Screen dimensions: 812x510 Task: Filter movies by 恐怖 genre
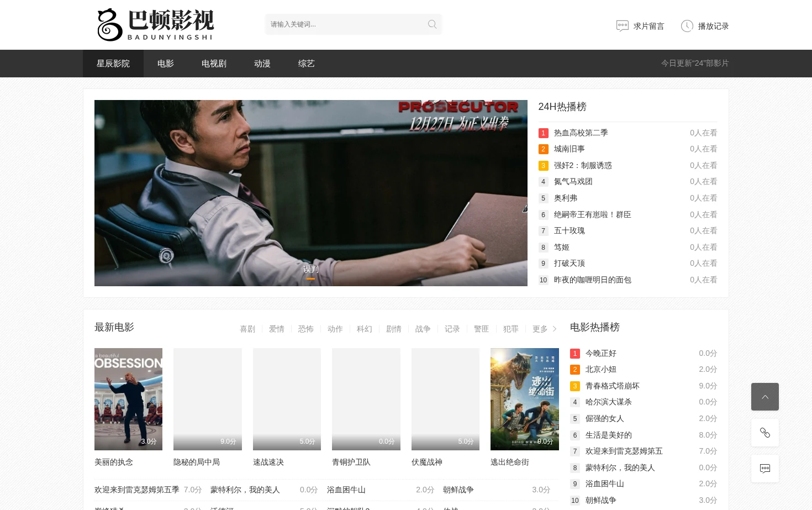point(306,329)
